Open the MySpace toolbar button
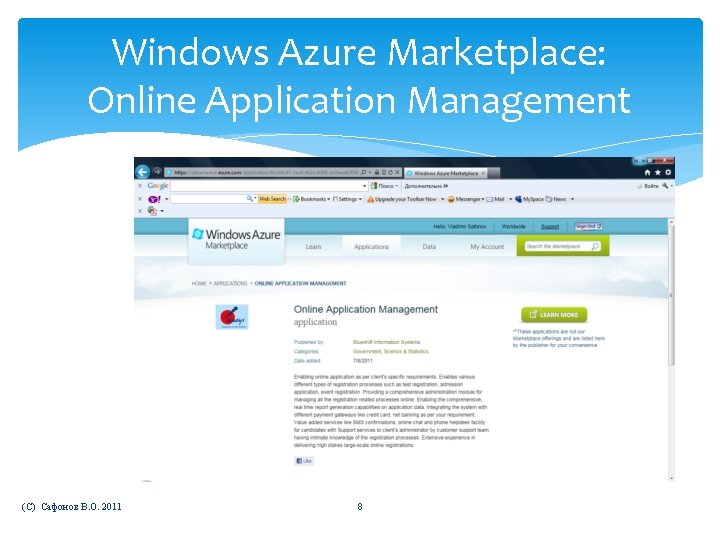Screen dimensions: 720x540 click(529, 199)
